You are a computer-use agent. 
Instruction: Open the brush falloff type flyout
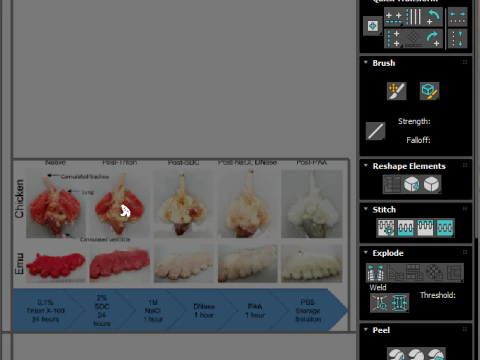point(375,131)
